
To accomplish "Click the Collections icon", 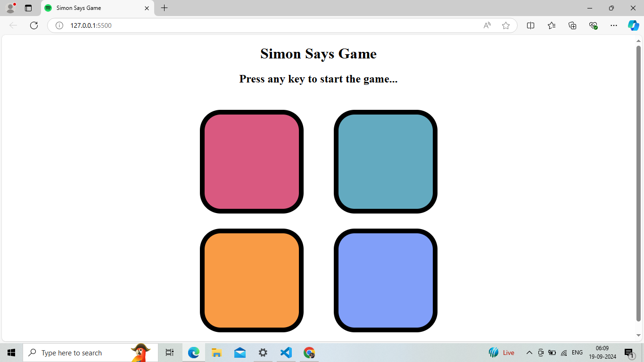I will (x=572, y=25).
